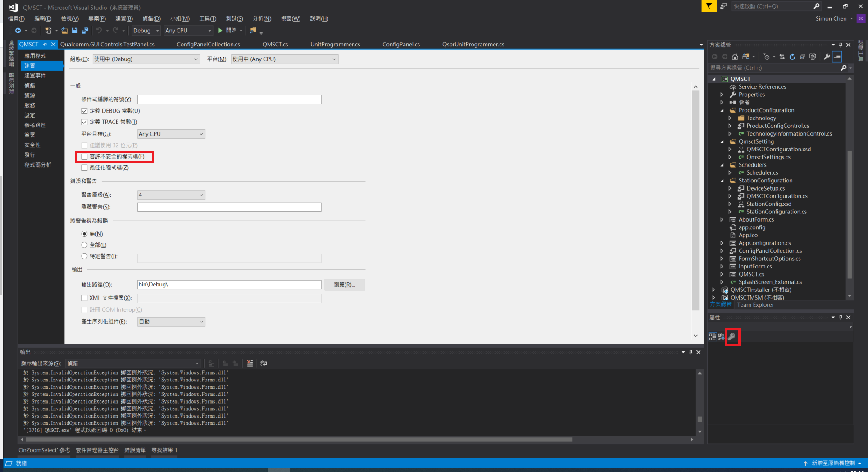Screen dimensions: 868x472
Task: Open the 產生序列化組件 dropdown
Action: [171, 322]
